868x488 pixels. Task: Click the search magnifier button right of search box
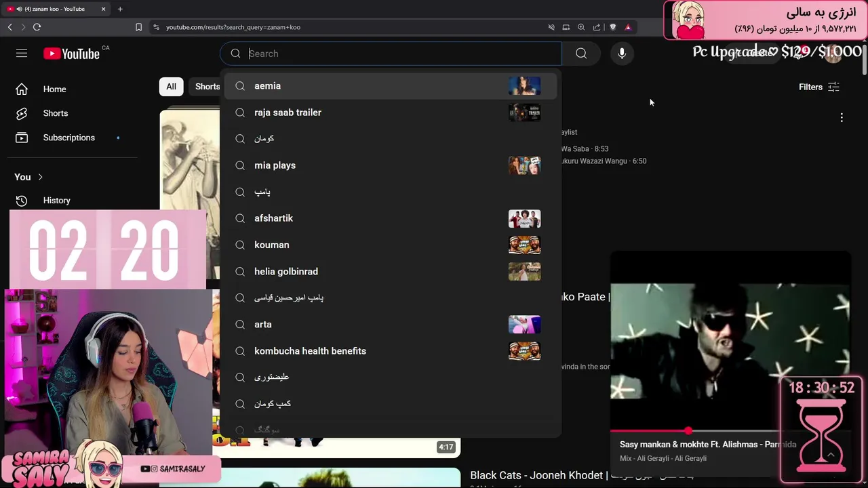tap(581, 54)
